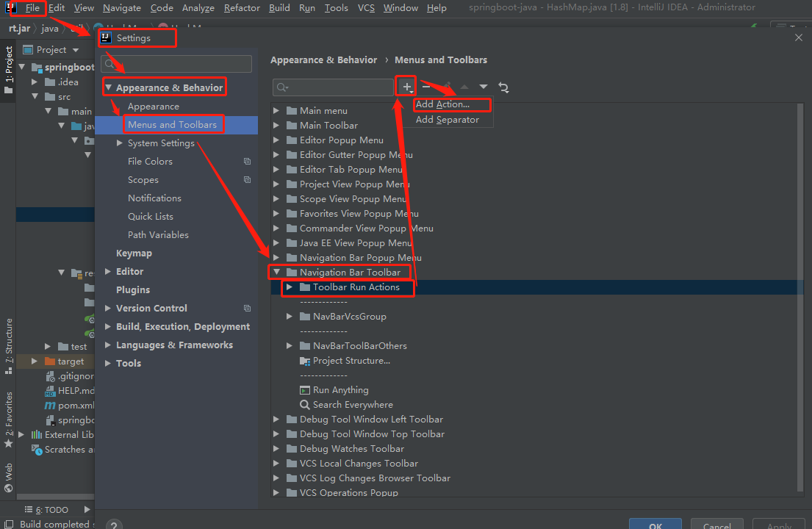Open the TODO tool window
812x529 pixels.
coord(46,510)
